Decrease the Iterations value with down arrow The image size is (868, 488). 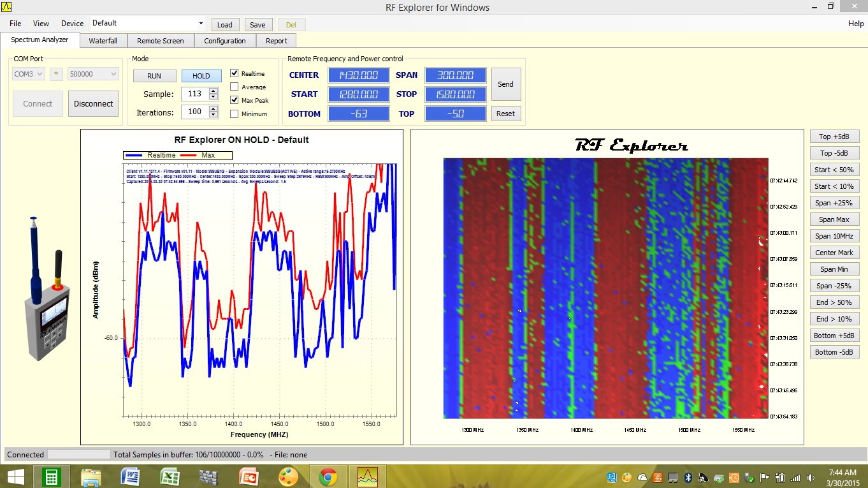tap(213, 115)
